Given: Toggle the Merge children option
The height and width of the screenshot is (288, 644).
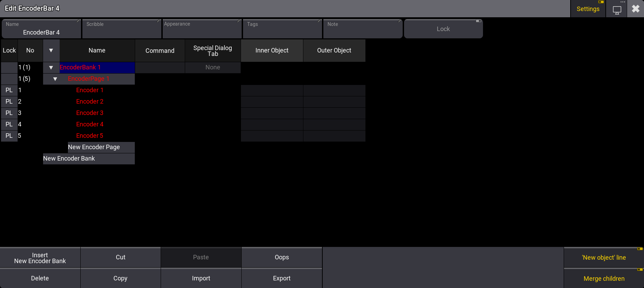Looking at the screenshot, I should pos(604,279).
